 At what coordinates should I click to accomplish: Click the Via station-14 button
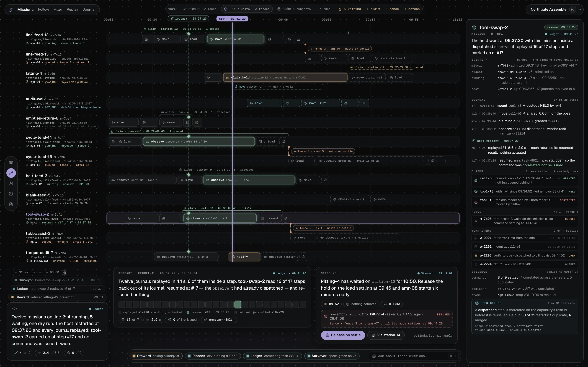point(386,335)
